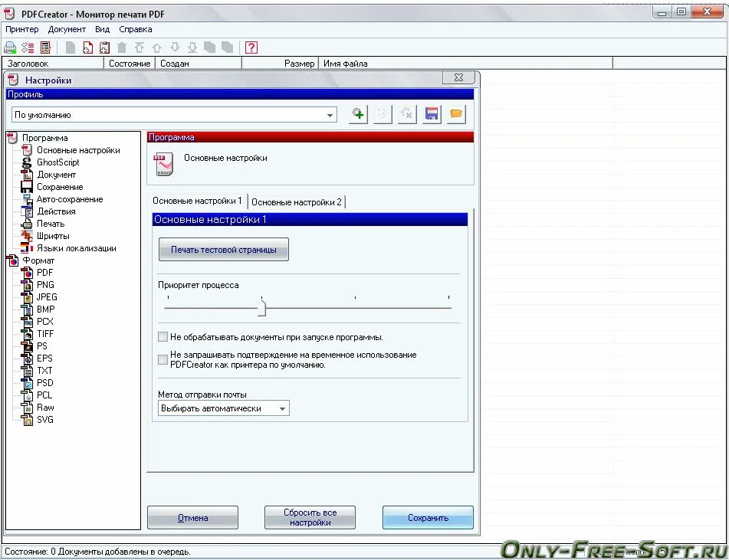Viewport: 729px width, 560px height.
Task: Add a new profile with the green plus icon
Action: [x=358, y=114]
